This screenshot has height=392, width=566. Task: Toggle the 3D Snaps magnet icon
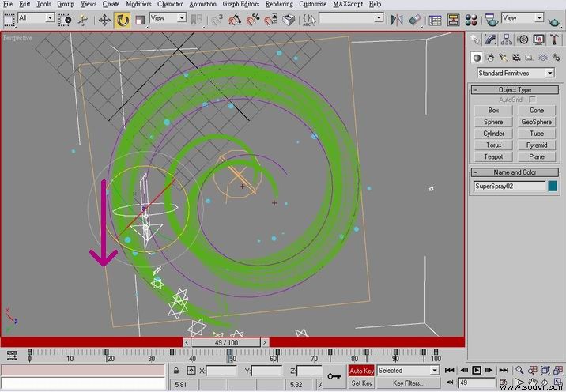pos(217,20)
